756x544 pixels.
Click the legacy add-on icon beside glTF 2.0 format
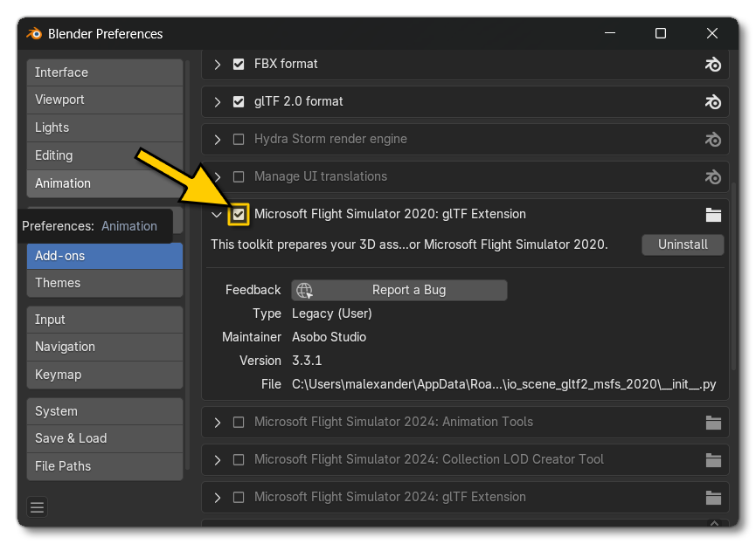pos(713,101)
